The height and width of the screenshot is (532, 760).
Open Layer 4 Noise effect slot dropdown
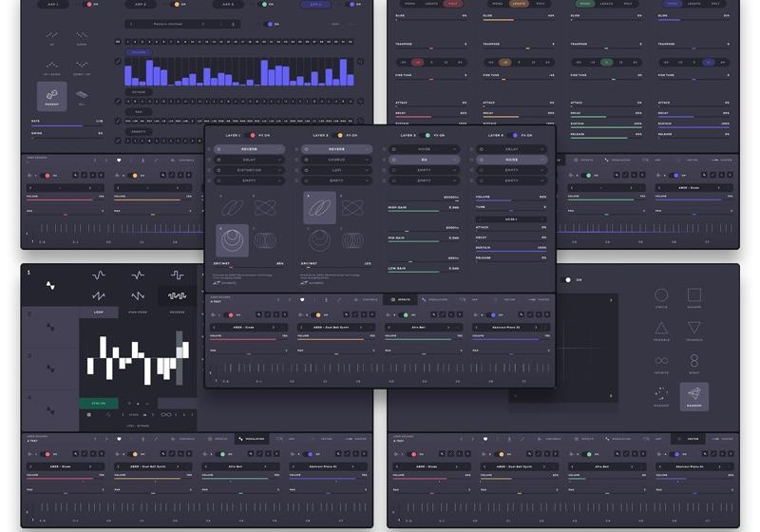click(511, 160)
